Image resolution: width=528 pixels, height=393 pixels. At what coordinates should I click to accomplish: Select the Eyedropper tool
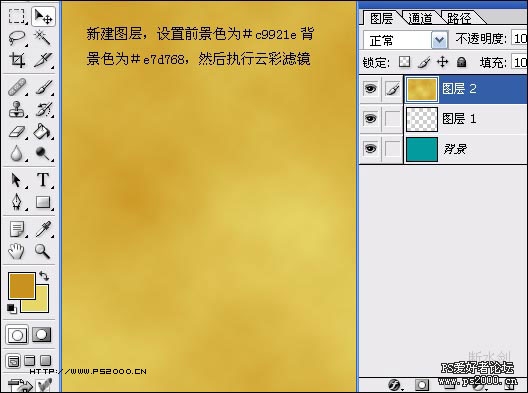pyautogui.click(x=43, y=229)
